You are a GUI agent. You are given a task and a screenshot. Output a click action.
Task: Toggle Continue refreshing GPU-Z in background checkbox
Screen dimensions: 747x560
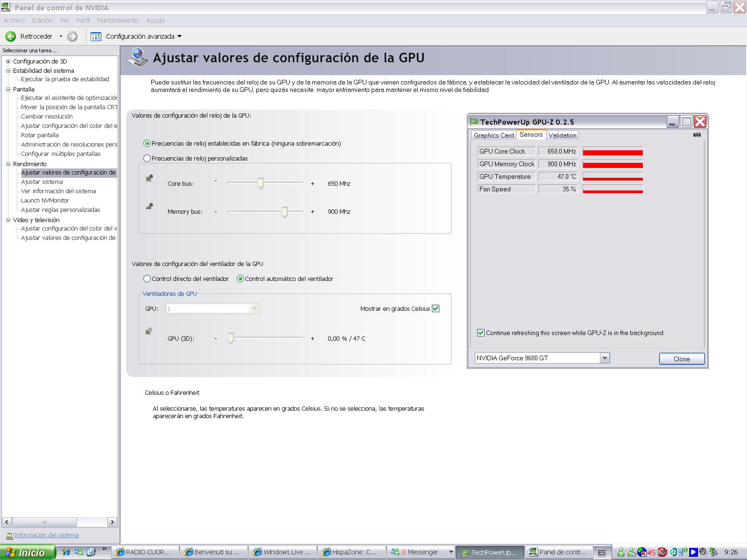coord(481,333)
